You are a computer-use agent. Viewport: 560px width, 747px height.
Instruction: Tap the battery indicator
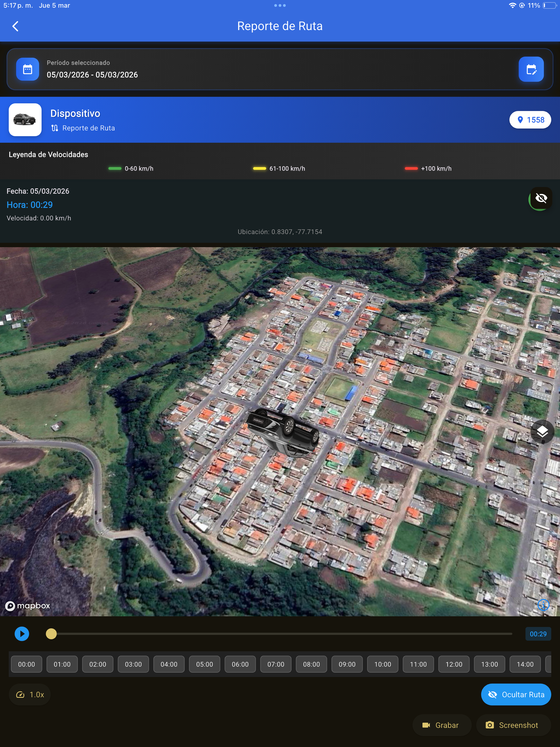coord(550,5)
